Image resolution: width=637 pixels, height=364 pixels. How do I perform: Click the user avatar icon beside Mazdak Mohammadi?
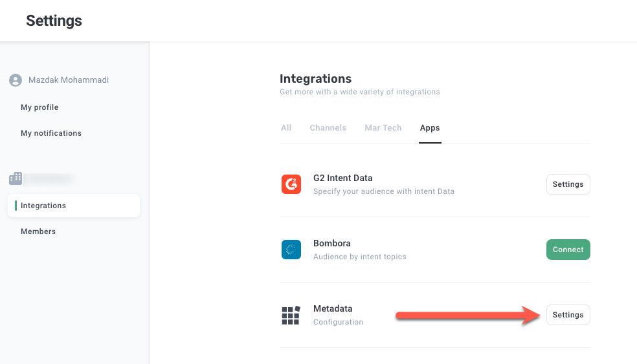[16, 80]
